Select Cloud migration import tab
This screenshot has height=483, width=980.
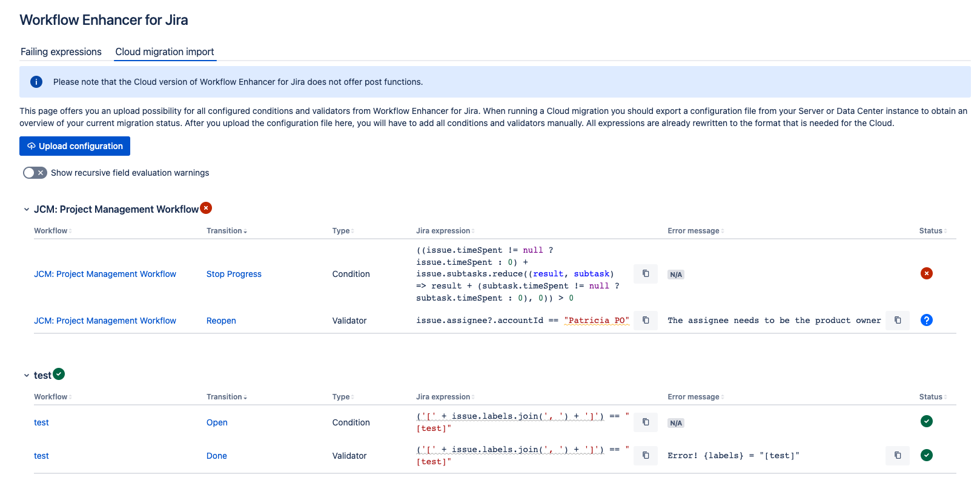click(x=165, y=52)
